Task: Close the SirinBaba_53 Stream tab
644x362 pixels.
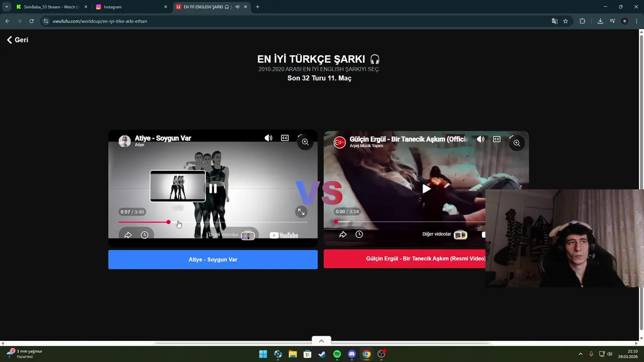Action: tap(86, 7)
